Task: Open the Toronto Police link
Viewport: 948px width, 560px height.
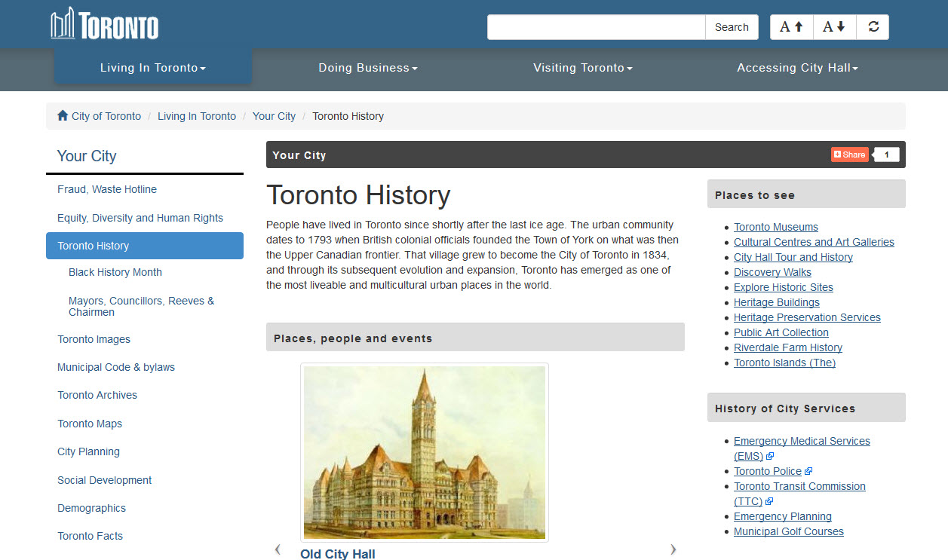Action: [768, 471]
